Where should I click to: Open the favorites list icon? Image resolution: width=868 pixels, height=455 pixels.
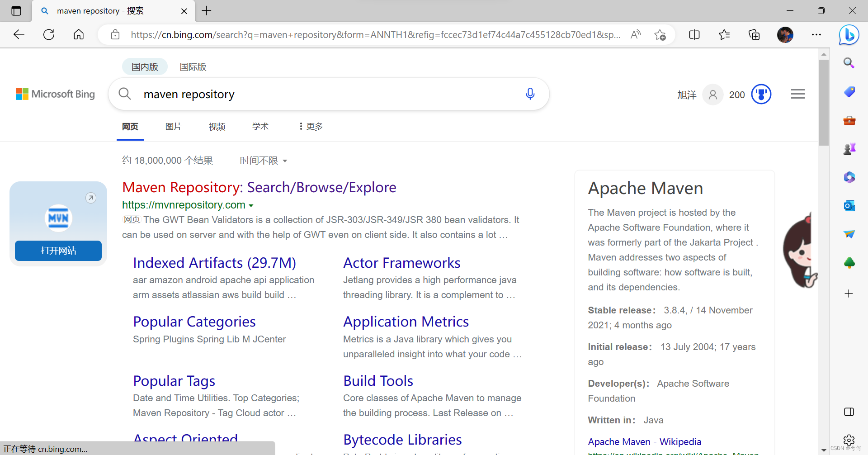724,35
